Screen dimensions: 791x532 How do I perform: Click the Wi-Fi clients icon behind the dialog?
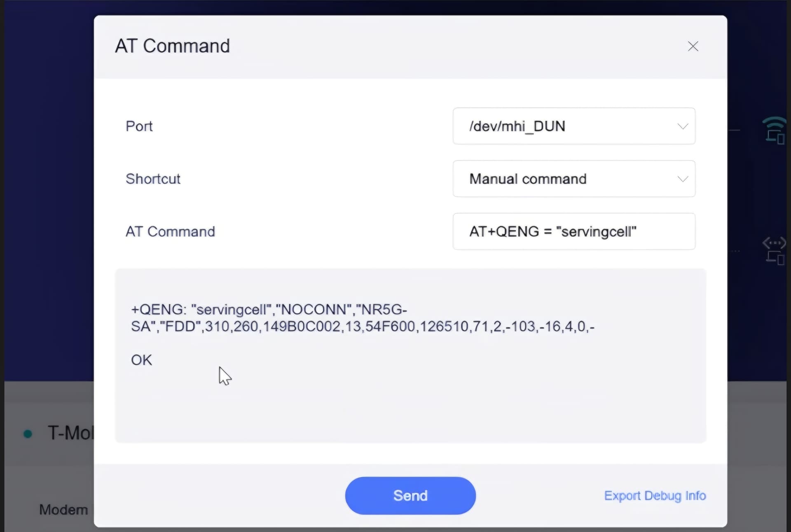774,130
